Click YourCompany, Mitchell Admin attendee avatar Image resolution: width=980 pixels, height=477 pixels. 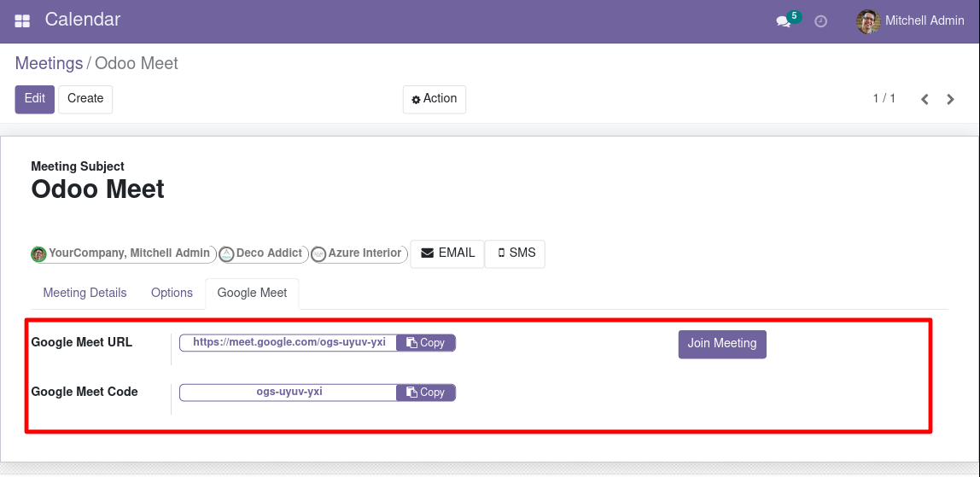pos(38,254)
